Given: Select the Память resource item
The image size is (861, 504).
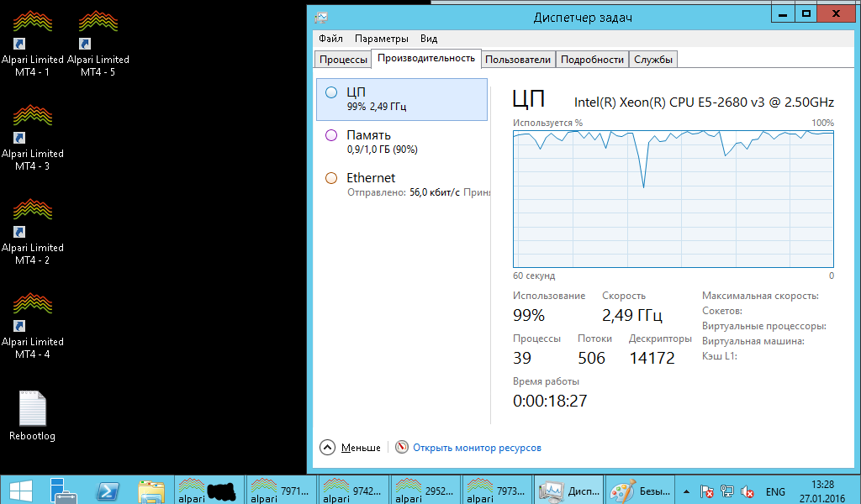Looking at the screenshot, I should pos(402,142).
